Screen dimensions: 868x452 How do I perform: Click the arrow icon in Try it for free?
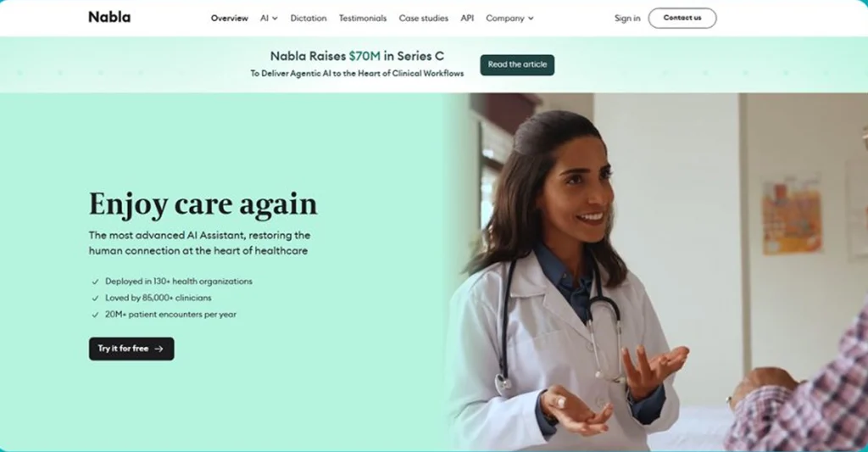pos(159,349)
